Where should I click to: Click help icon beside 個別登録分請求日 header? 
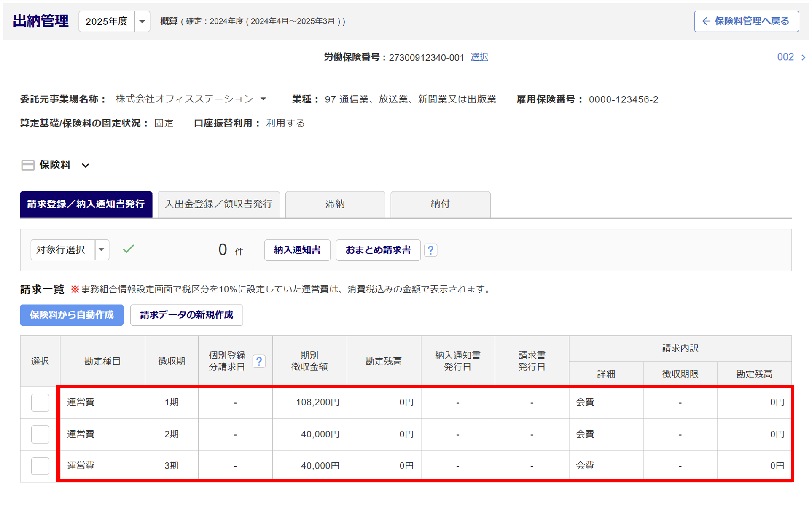[259, 361]
